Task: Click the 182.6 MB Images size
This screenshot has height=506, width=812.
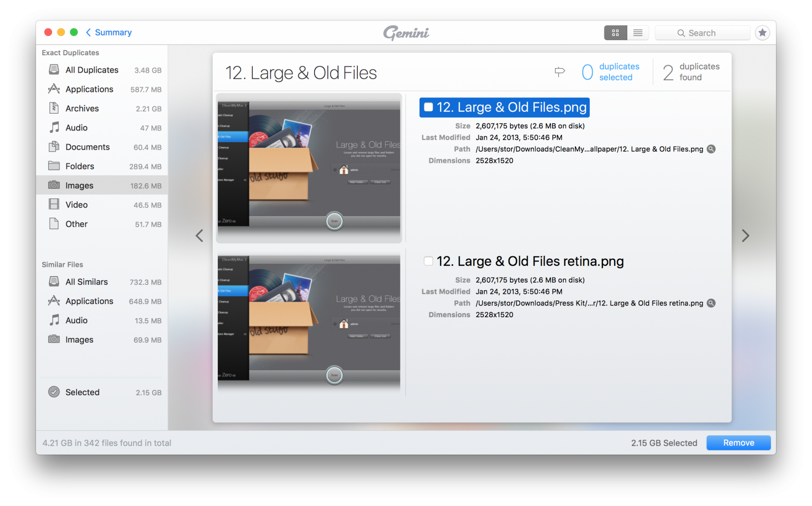Action: coord(146,186)
